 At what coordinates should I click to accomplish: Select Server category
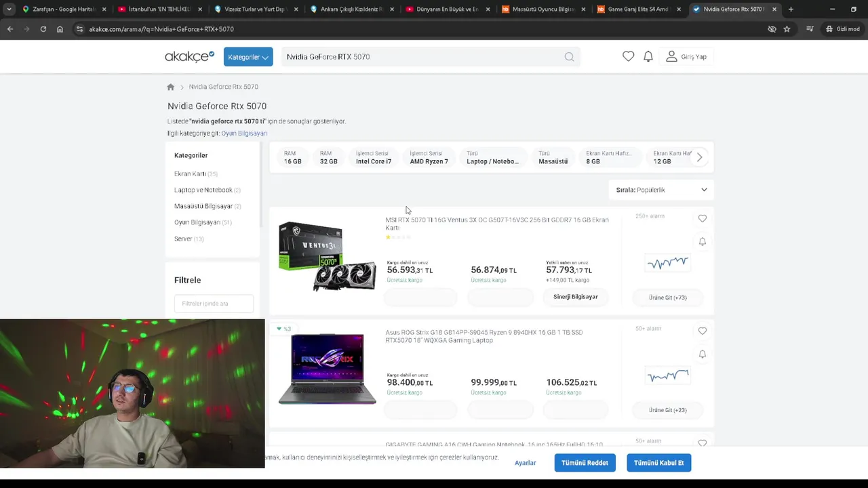click(x=189, y=239)
